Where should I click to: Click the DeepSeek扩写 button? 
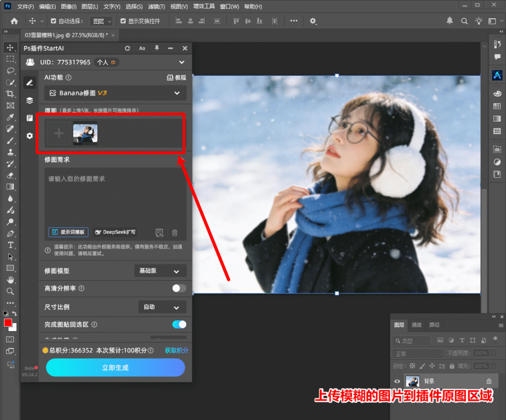(115, 232)
